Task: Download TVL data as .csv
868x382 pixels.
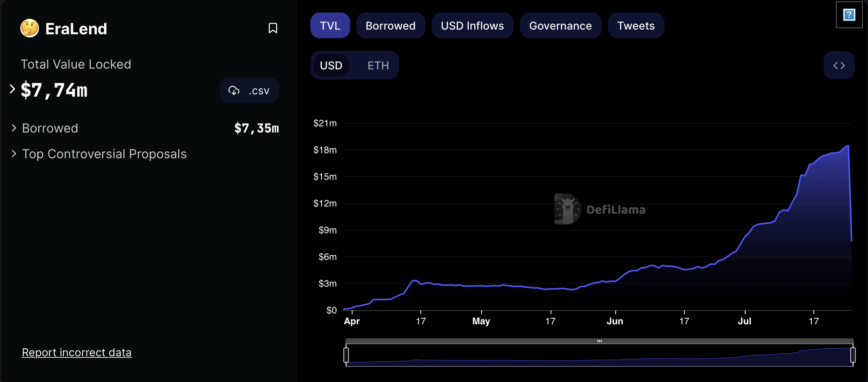Action: (249, 91)
